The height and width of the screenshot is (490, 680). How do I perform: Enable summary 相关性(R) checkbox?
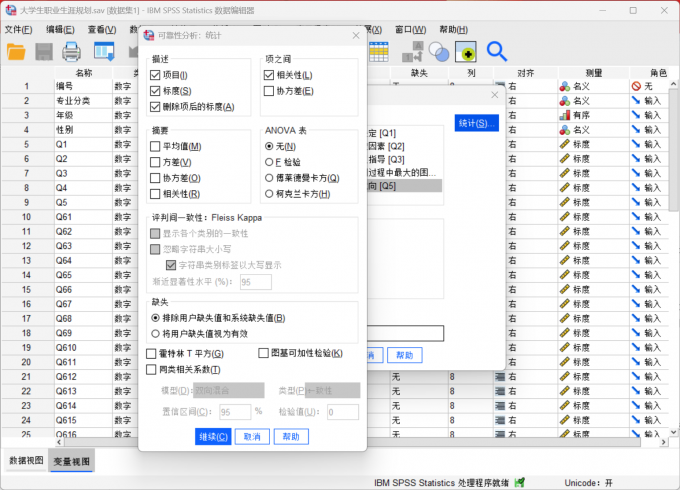tap(155, 194)
